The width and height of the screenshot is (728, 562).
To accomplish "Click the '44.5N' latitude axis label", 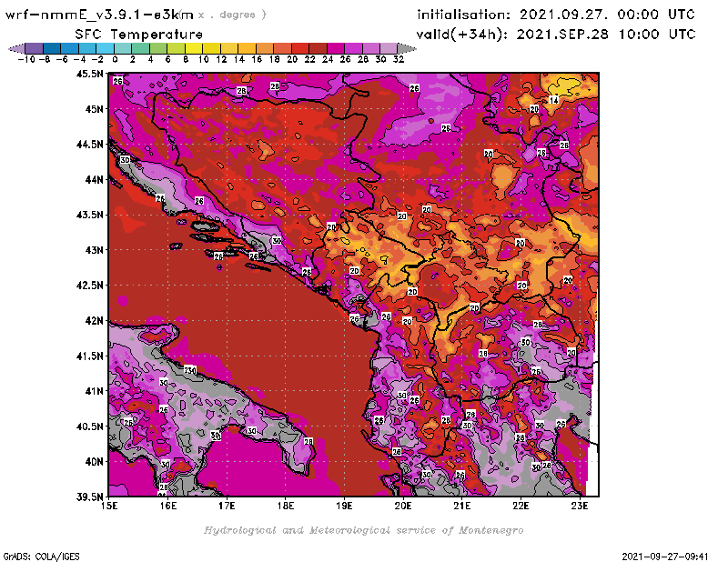I will (89, 145).
